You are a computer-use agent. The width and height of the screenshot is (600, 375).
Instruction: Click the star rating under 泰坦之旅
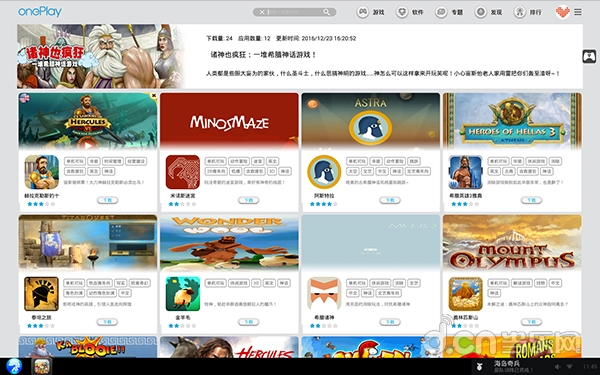41,326
